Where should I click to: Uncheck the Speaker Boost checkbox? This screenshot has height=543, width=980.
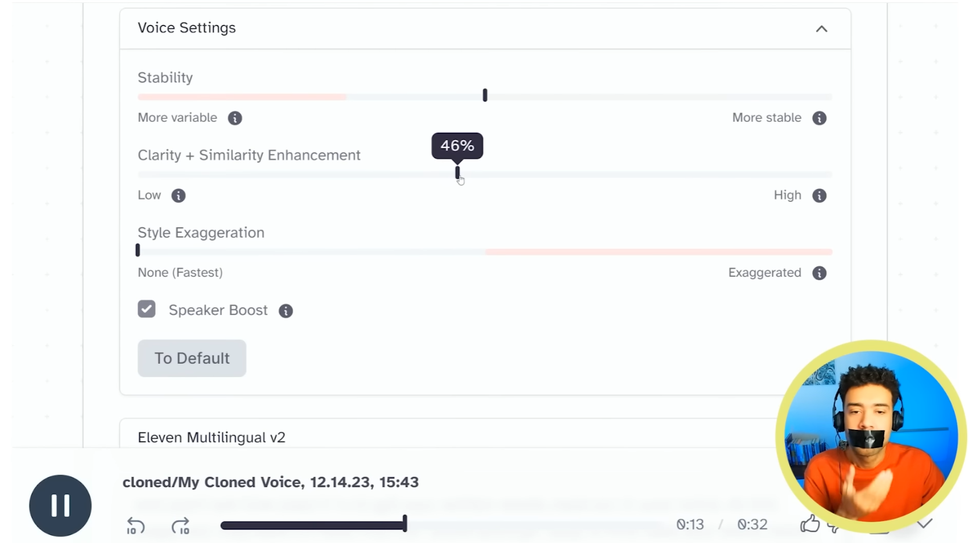[146, 309]
